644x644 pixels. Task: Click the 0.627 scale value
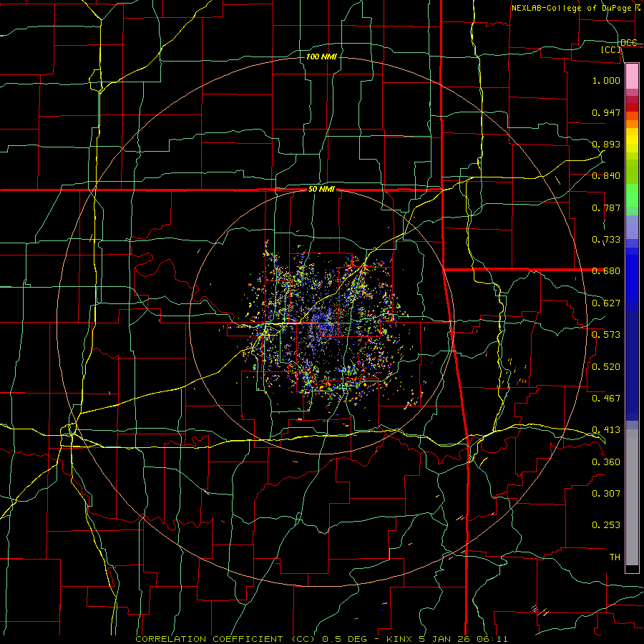pos(606,303)
